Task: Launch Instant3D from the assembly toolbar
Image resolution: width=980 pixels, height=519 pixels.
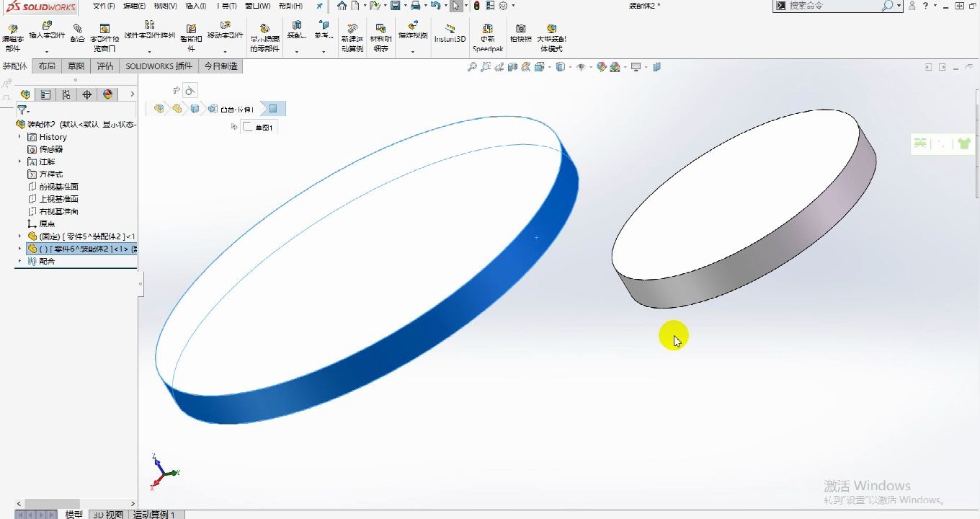Action: pyautogui.click(x=449, y=32)
